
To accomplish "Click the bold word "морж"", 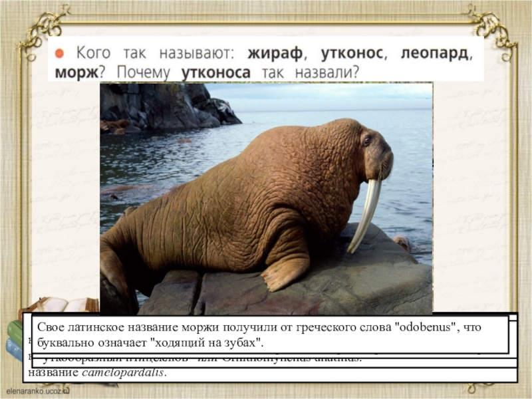I will pos(76,72).
